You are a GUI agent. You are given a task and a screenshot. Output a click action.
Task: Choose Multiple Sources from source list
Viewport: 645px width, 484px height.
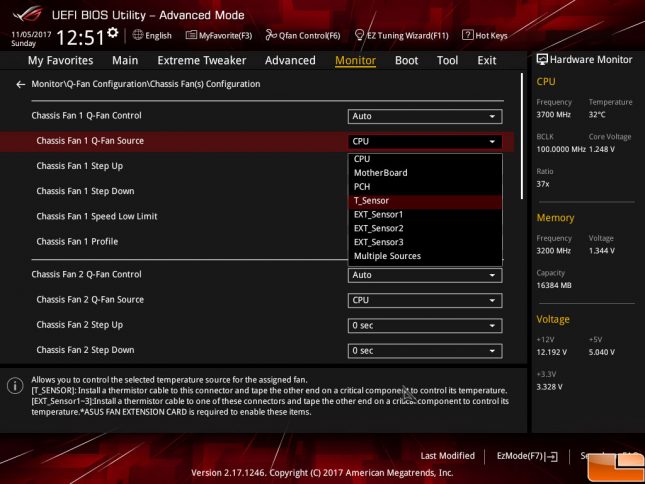[x=425, y=256]
